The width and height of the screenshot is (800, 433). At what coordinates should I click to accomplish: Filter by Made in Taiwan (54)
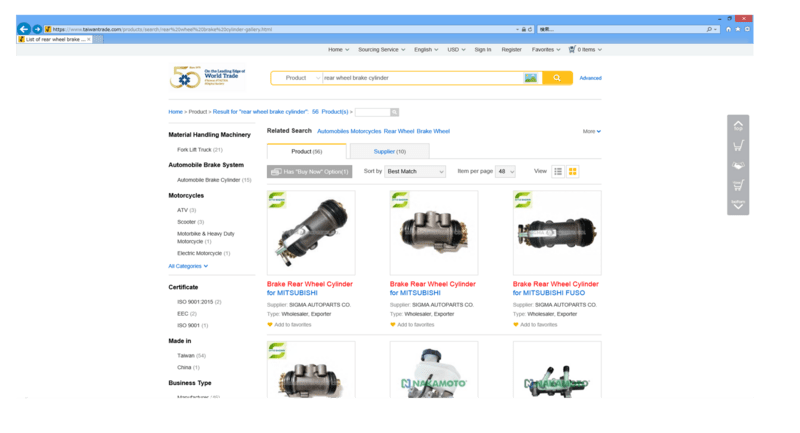(191, 355)
